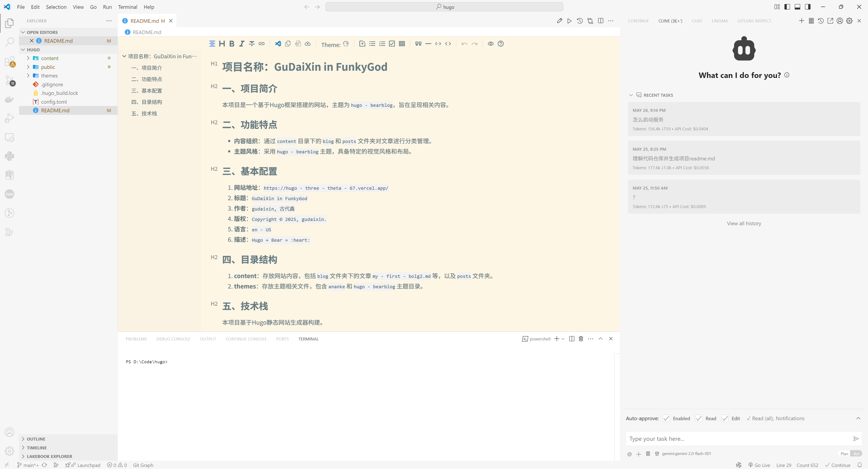
Task: Click the Run play icon in editor title
Action: pos(569,21)
